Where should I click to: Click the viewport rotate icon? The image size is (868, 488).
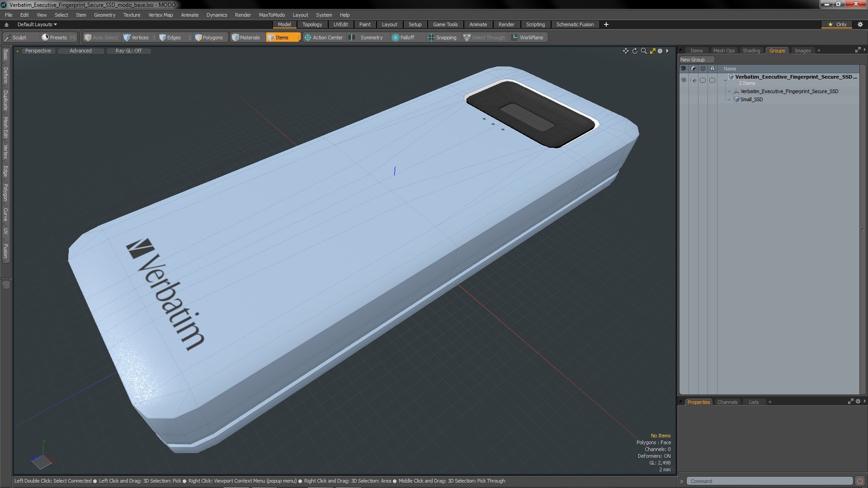click(635, 51)
